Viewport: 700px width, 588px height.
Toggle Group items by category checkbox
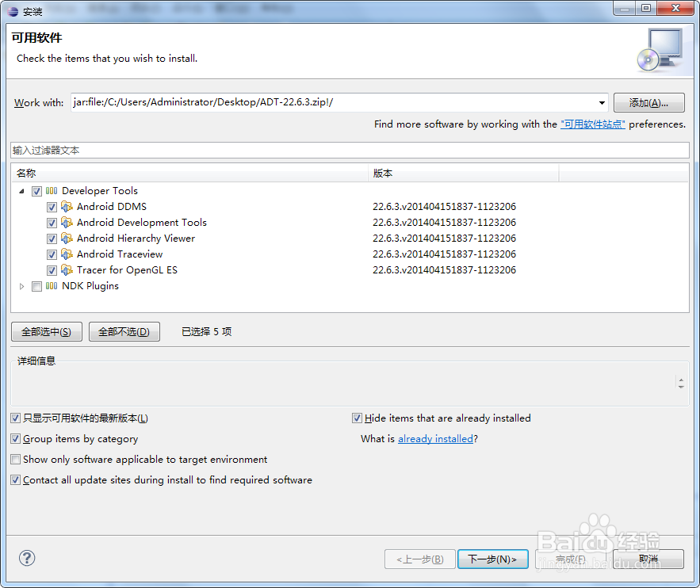[16, 438]
